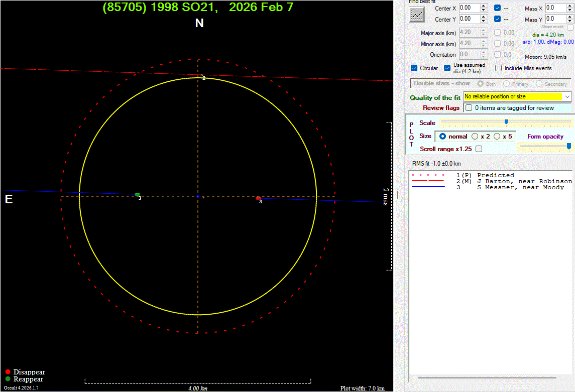Increase Center X with the up arrow
Image resolution: width=575 pixels, height=392 pixels.
tap(484, 6)
